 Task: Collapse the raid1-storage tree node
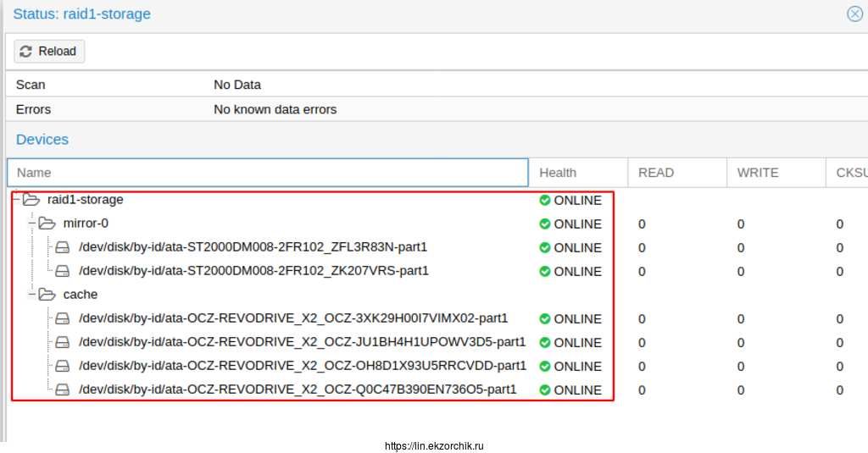click(16, 200)
